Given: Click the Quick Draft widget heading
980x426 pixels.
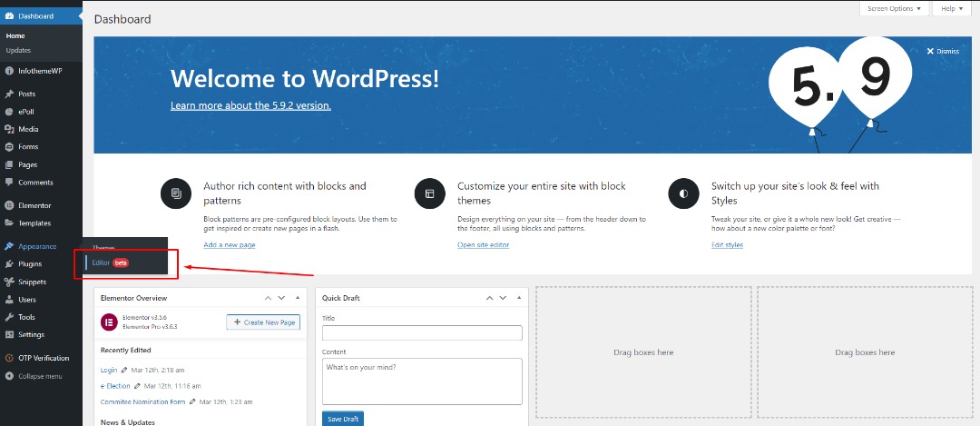Looking at the screenshot, I should 341,299.
